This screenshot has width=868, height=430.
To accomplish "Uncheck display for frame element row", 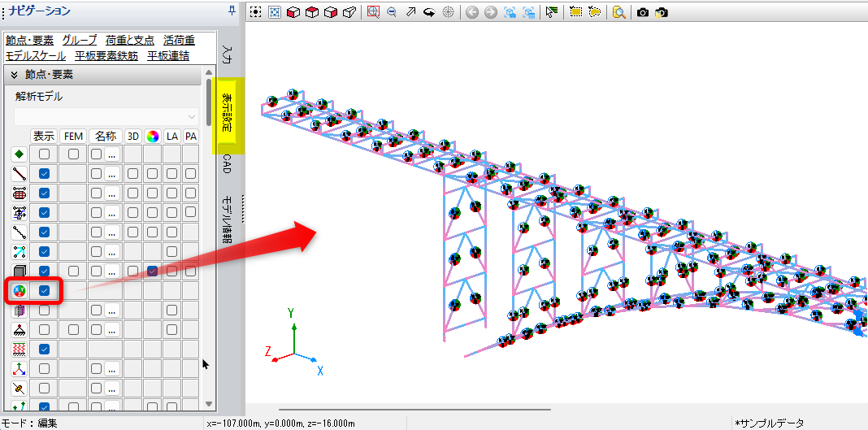I will [x=44, y=174].
